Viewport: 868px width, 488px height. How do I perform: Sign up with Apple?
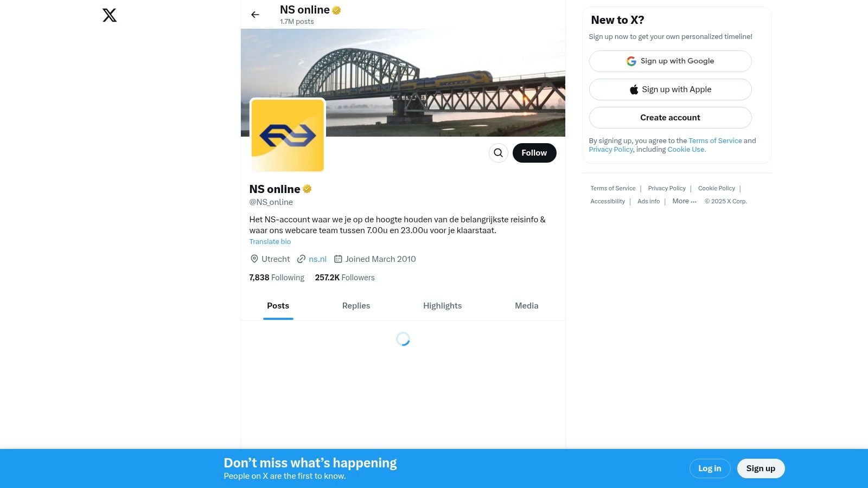click(x=671, y=89)
